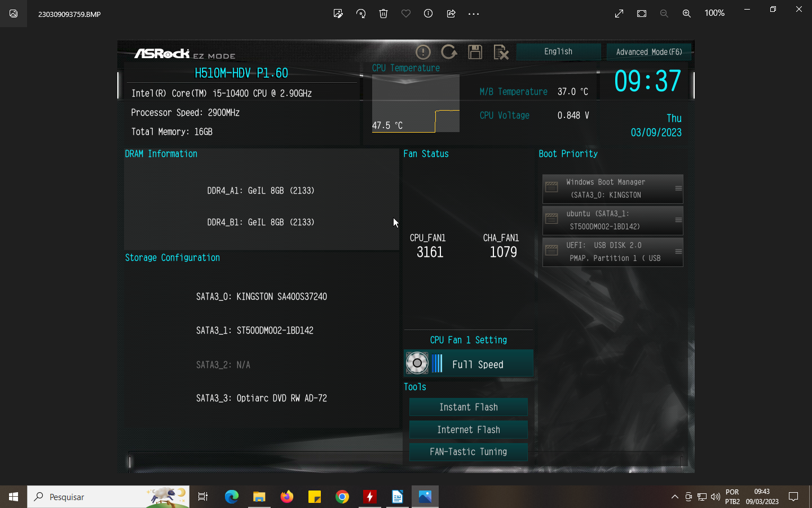This screenshot has height=508, width=812.
Task: Click the M/B Temperature 37.0 °C value
Action: (x=573, y=91)
